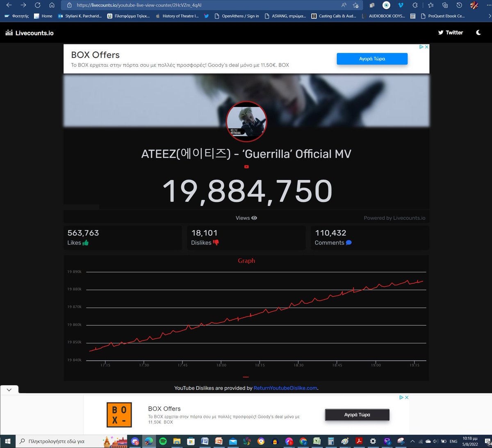
Task: Open Word from the taskbar
Action: [x=205, y=441]
